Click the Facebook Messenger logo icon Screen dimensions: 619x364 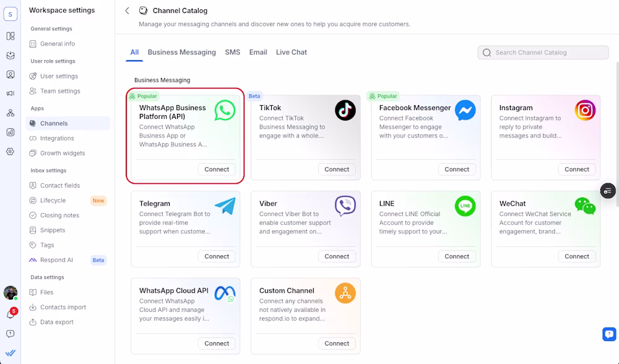(465, 110)
